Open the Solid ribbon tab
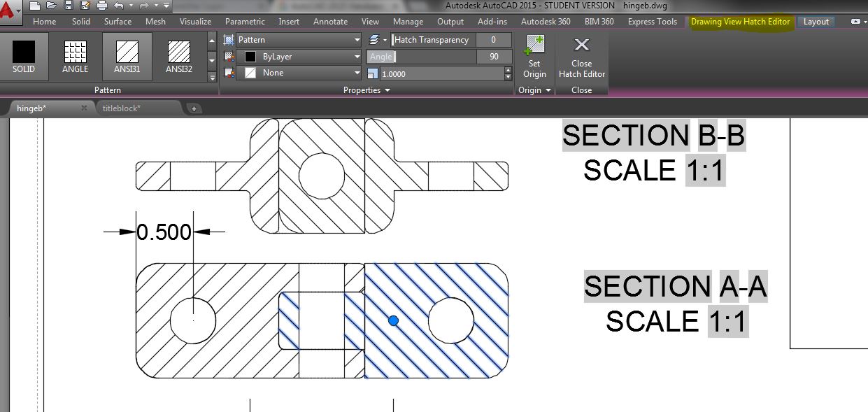Screen dimensions: 868x412 pyautogui.click(x=80, y=22)
